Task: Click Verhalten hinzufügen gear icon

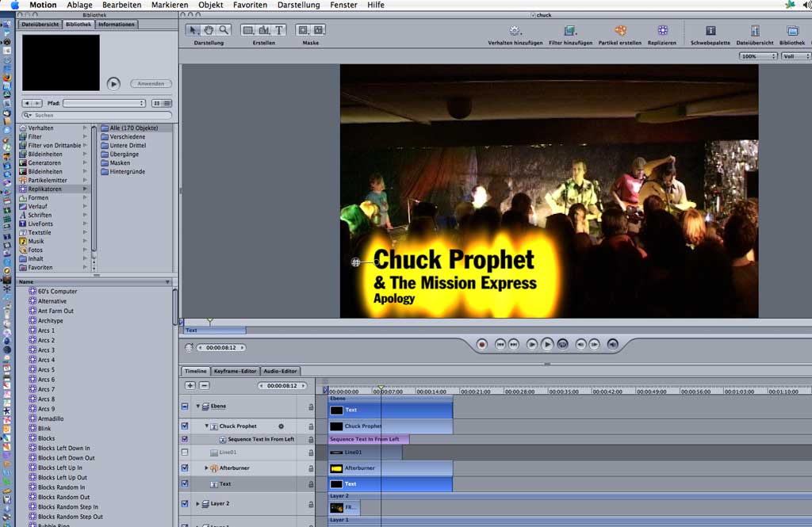Action: (514, 31)
